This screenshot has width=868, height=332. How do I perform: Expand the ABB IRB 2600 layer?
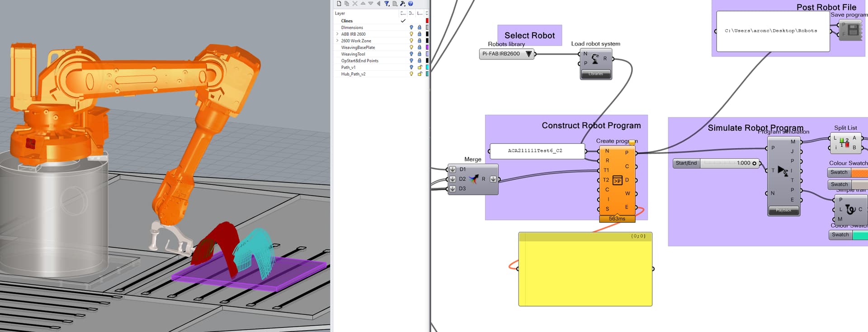coord(337,34)
